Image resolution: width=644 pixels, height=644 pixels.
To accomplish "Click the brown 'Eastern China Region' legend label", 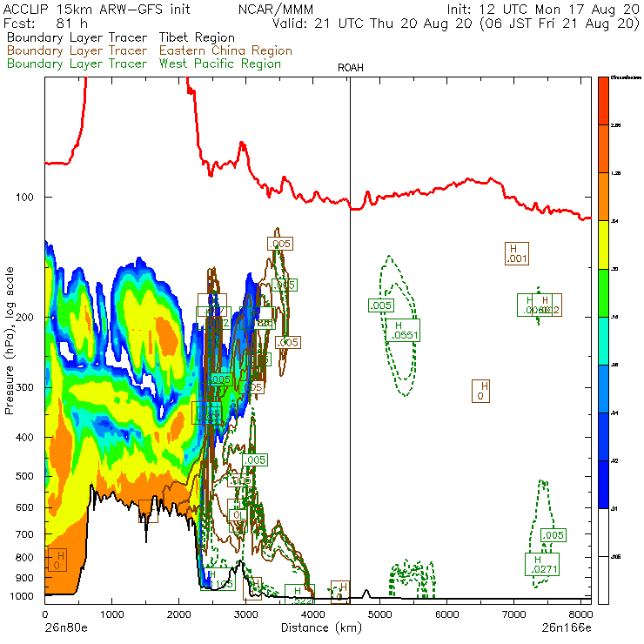I will (225, 50).
